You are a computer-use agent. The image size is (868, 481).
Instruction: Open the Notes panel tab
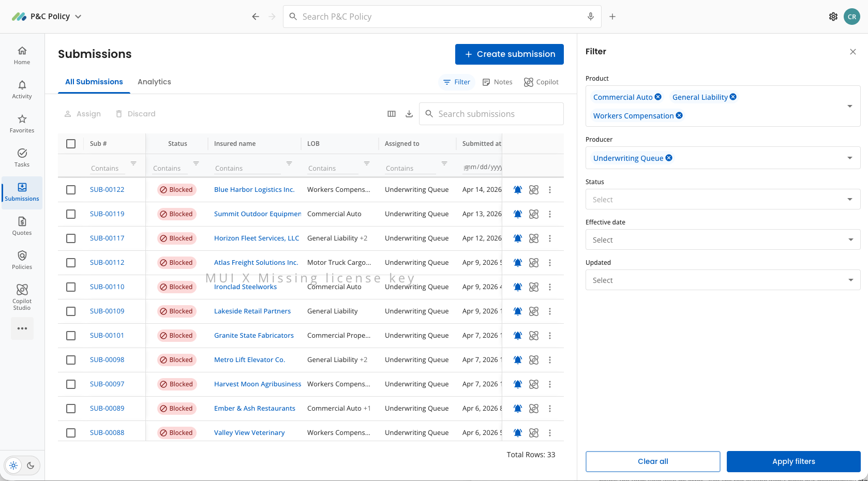pos(497,82)
